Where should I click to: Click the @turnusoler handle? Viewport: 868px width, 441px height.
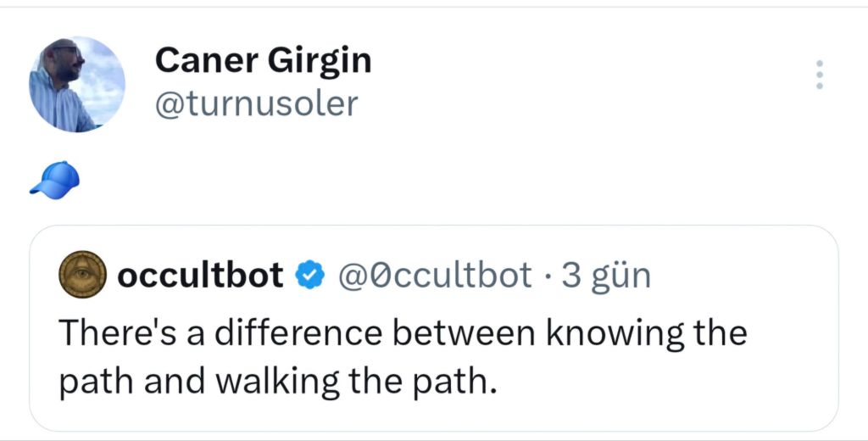[256, 103]
